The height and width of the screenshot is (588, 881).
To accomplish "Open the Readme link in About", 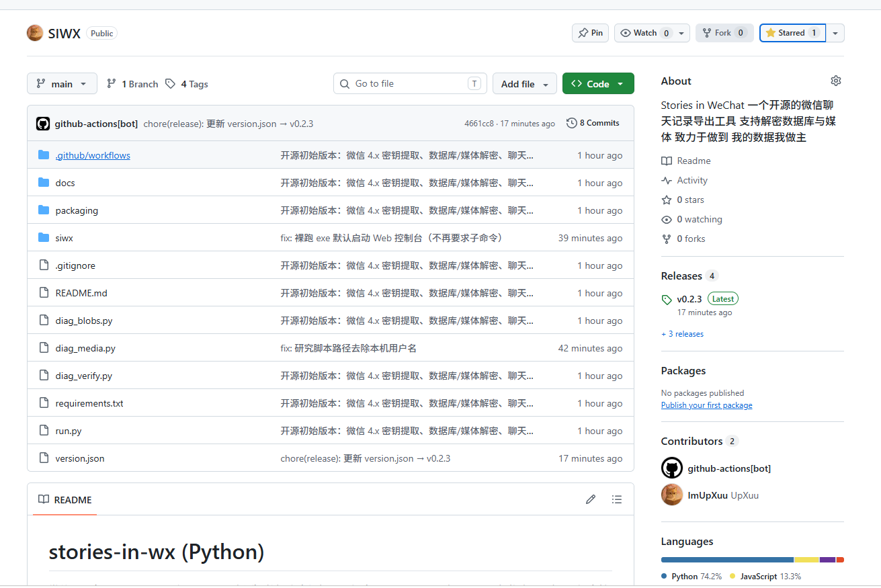I will pyautogui.click(x=686, y=161).
